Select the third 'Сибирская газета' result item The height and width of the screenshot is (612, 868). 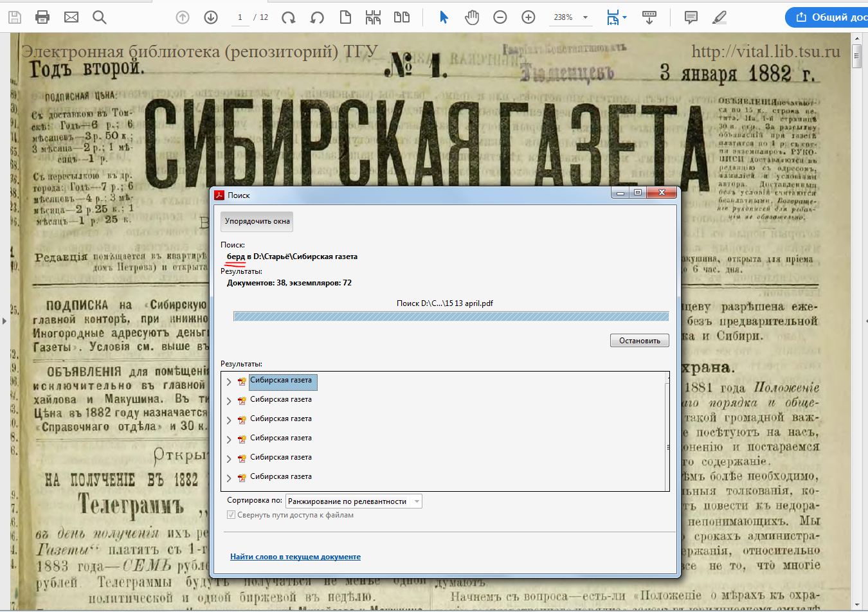point(280,419)
